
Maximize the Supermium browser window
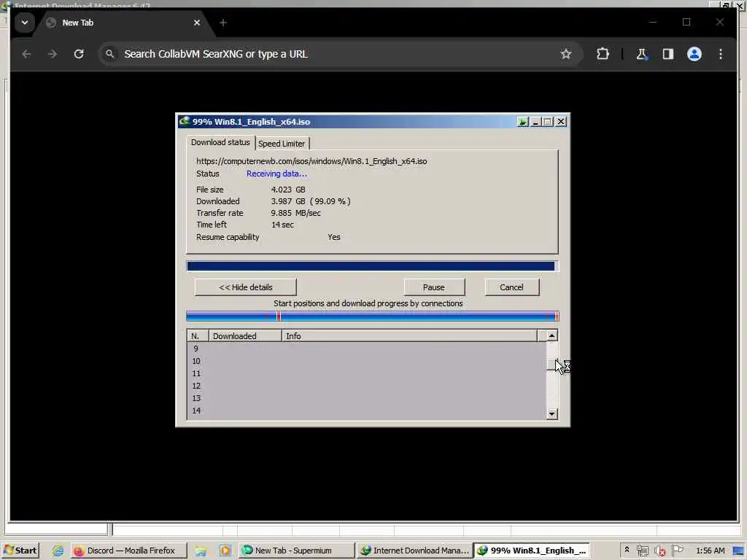tap(686, 22)
